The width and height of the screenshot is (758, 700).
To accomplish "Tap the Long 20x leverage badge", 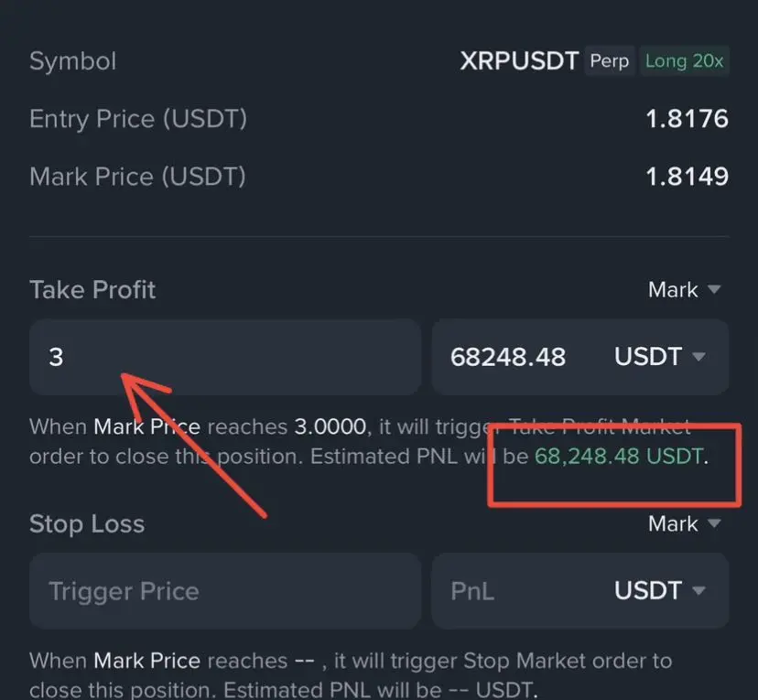I will (x=684, y=61).
